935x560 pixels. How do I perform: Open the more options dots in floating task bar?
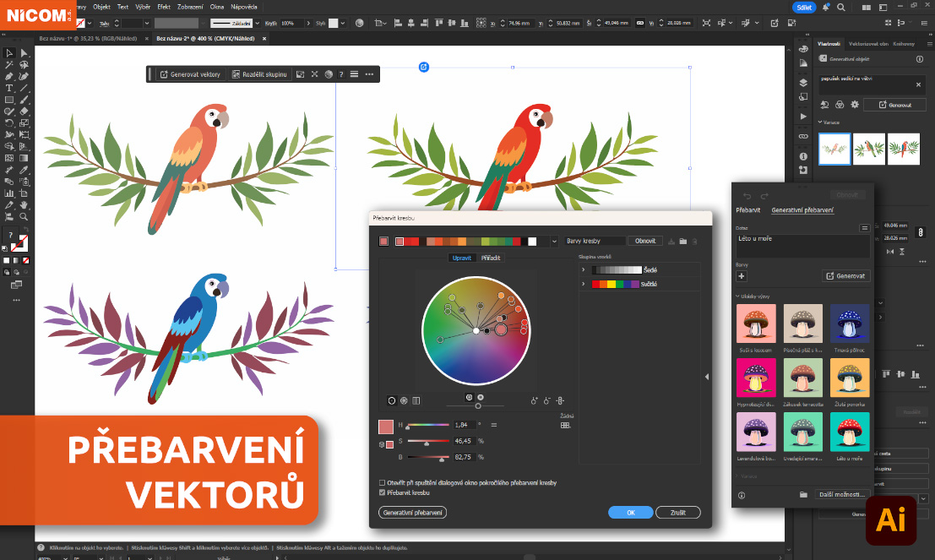(369, 74)
